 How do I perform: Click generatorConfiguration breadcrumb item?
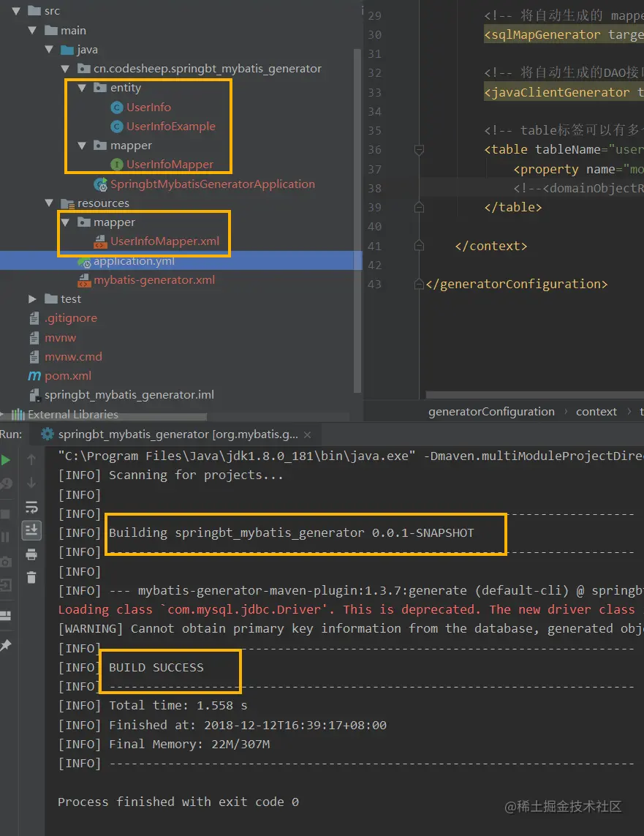pos(491,412)
